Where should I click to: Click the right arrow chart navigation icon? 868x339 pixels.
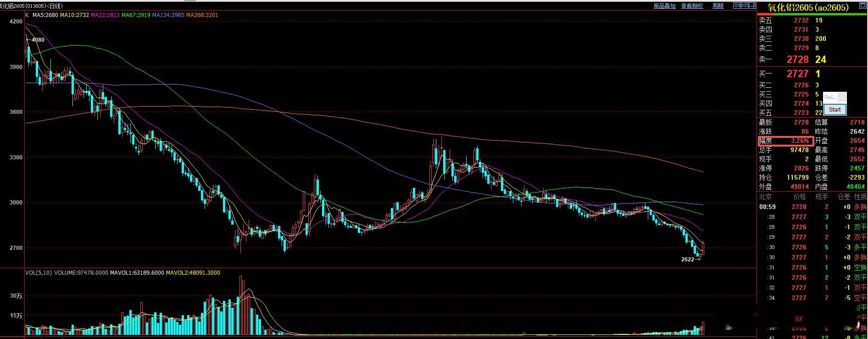[x=745, y=6]
